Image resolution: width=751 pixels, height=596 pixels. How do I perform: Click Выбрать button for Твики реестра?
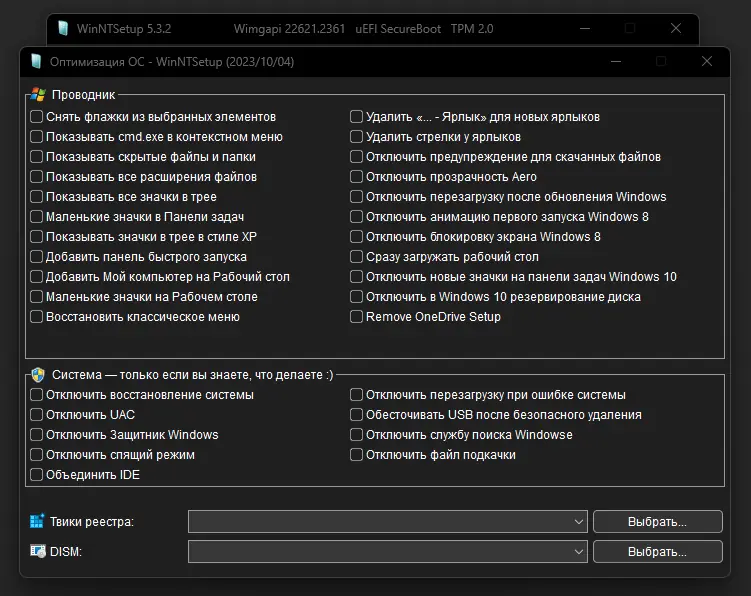coord(658,521)
